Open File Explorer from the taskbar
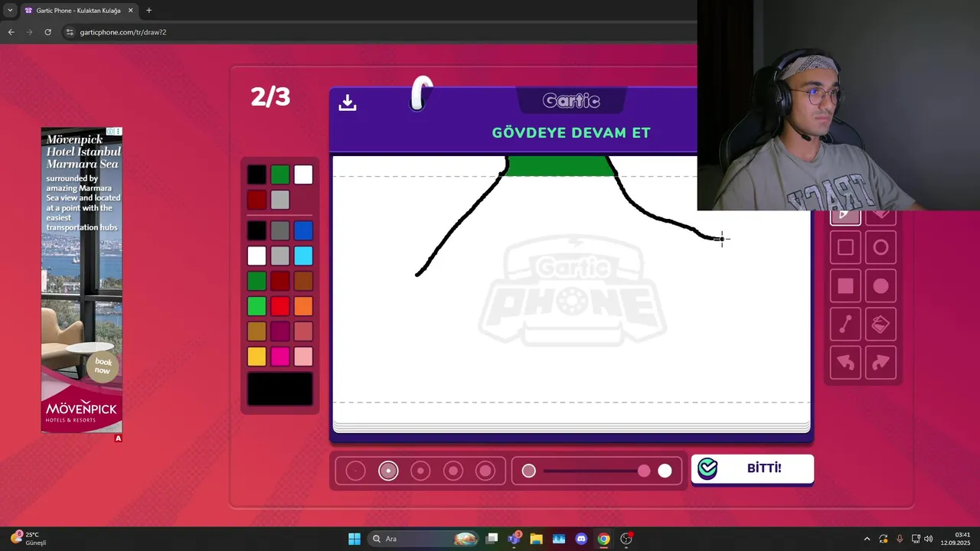 click(536, 539)
